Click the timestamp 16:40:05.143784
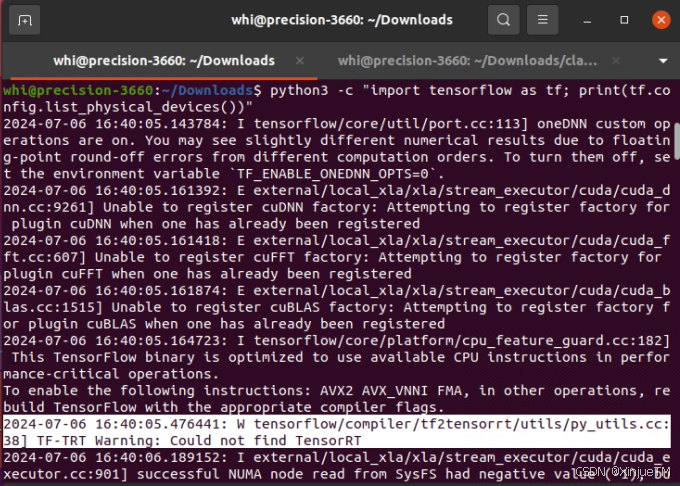Screen dimensions: 680x486 pos(161,124)
